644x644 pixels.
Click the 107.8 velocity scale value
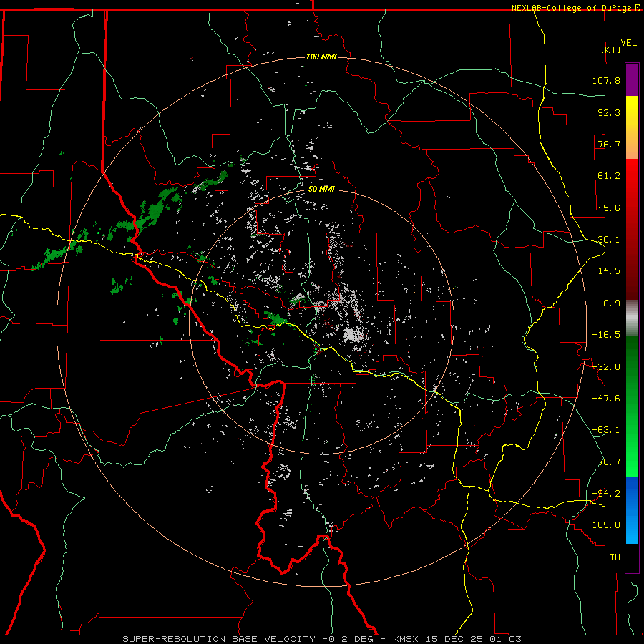[606, 80]
